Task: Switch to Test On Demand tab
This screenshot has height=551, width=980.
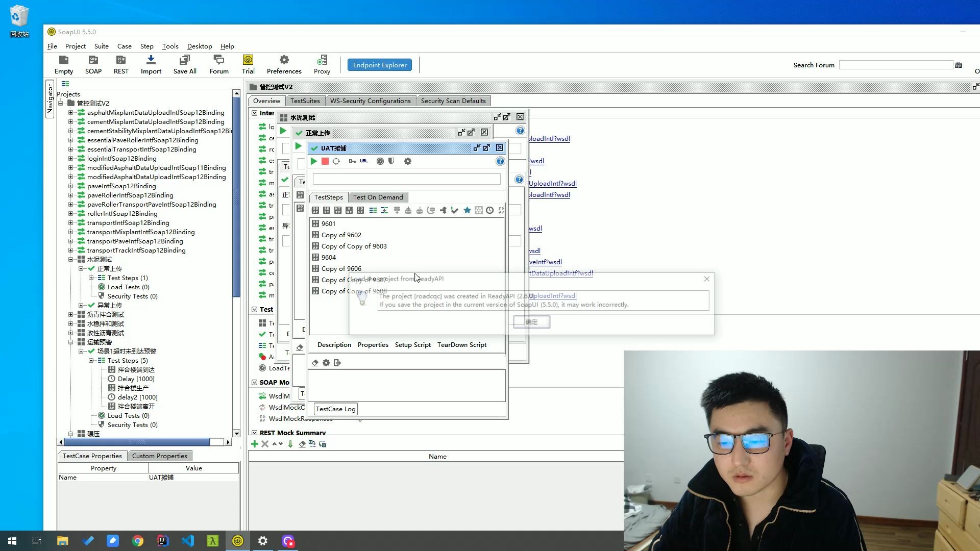Action: coord(378,197)
